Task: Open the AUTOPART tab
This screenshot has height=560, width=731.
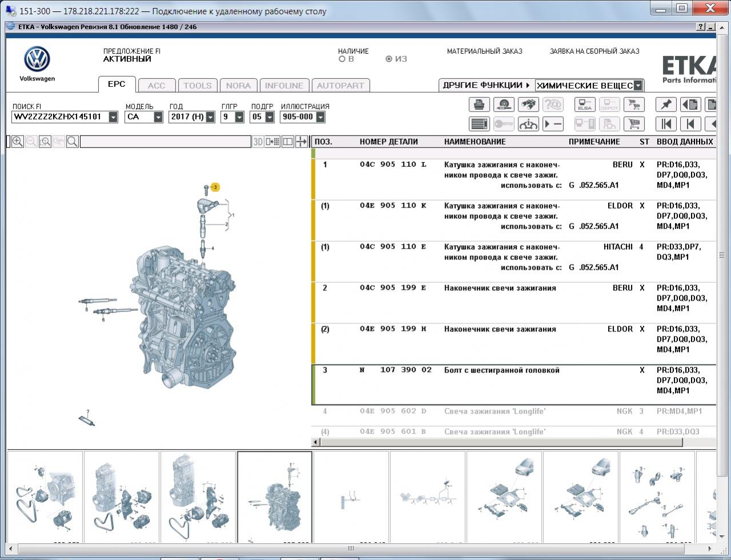Action: (340, 86)
